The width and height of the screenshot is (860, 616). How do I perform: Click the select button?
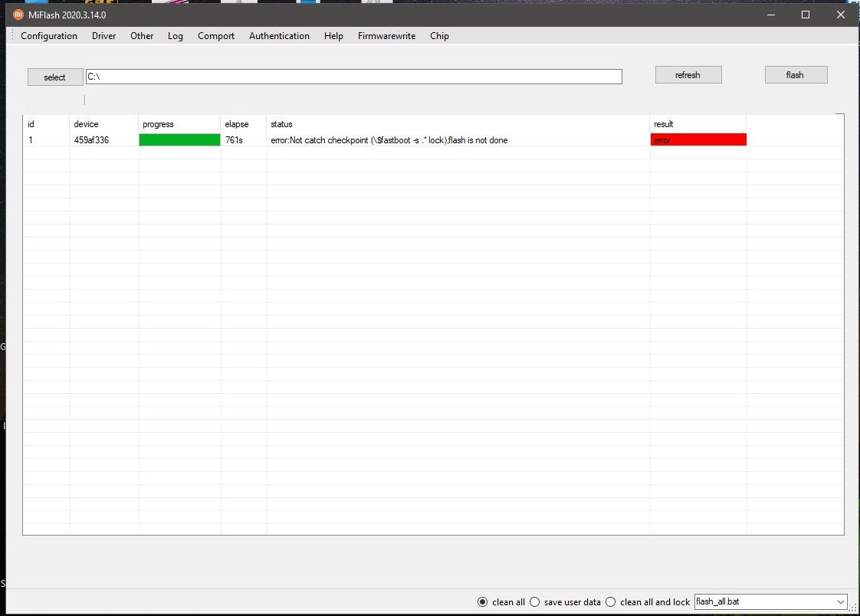point(55,77)
